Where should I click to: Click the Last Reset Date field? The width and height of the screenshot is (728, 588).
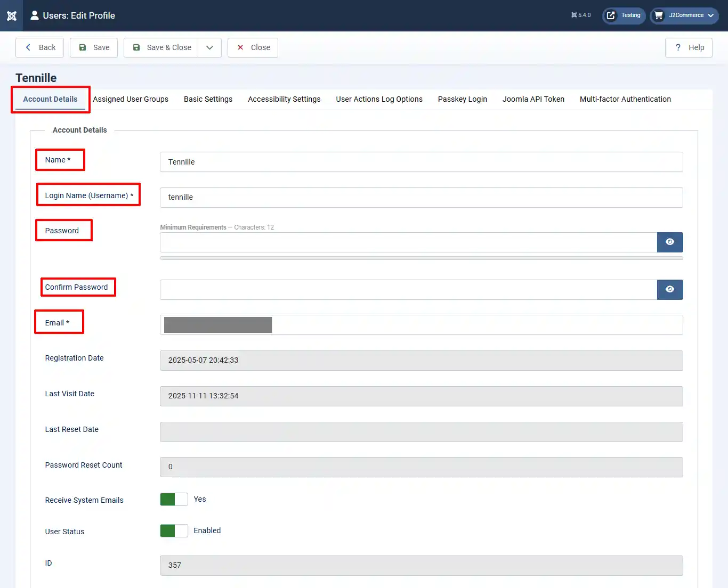point(421,432)
